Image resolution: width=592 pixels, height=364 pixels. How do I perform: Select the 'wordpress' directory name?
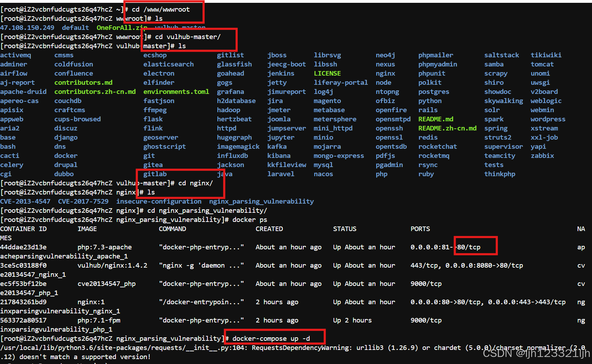pos(548,119)
